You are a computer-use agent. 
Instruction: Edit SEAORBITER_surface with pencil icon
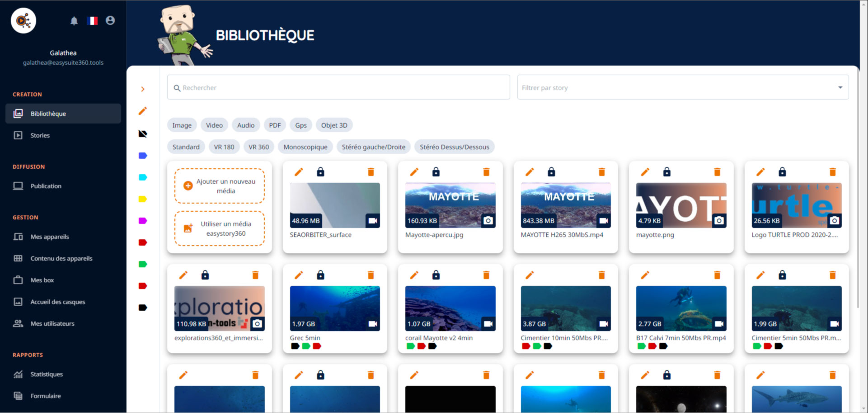click(299, 172)
